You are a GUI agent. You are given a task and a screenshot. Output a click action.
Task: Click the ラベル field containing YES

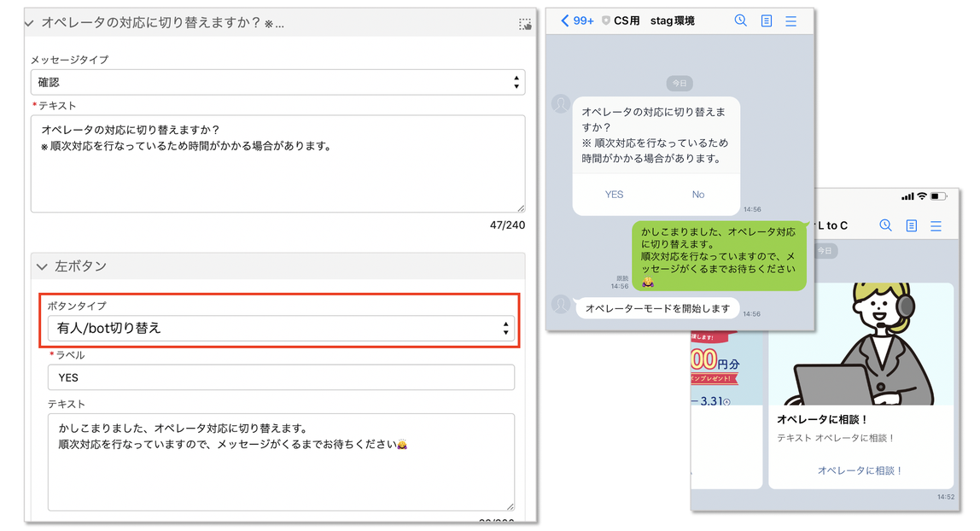(x=281, y=377)
